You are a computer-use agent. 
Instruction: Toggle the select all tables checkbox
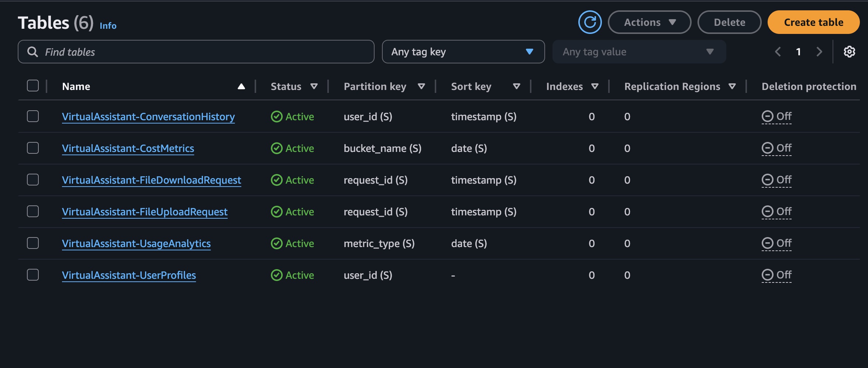coord(33,86)
